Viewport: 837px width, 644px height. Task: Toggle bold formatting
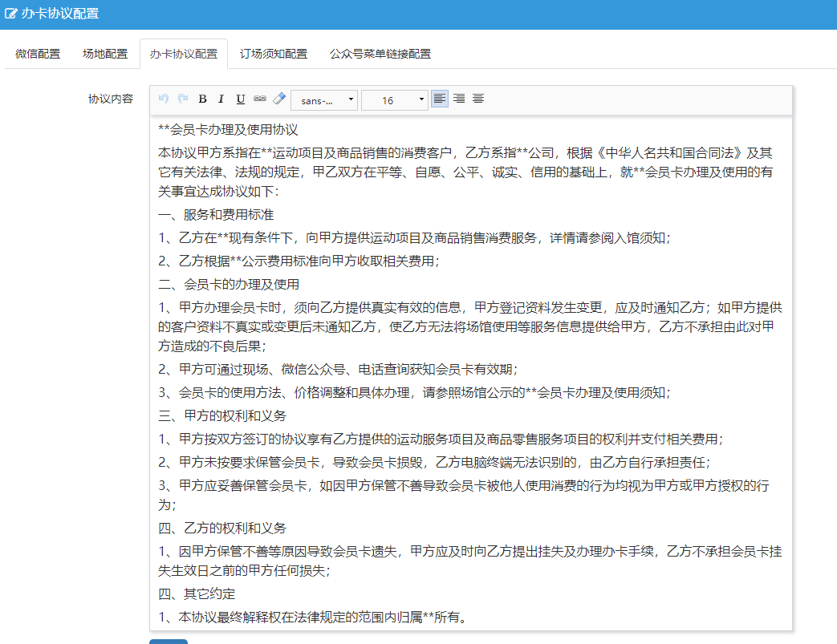click(202, 99)
